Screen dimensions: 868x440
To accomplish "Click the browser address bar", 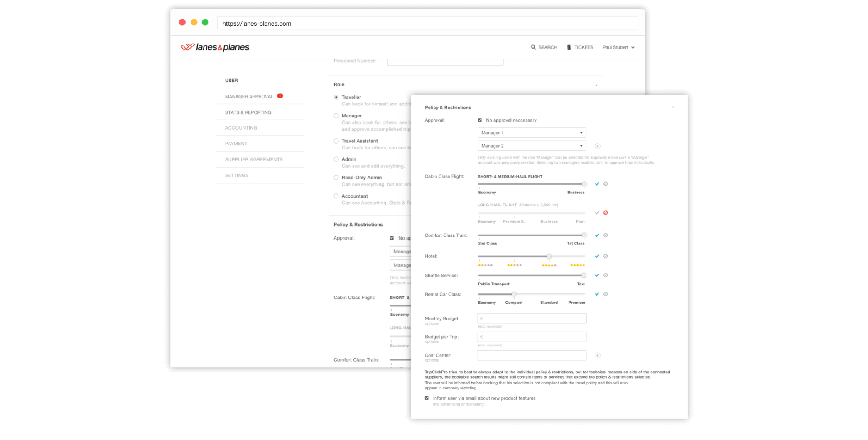I will click(x=427, y=23).
